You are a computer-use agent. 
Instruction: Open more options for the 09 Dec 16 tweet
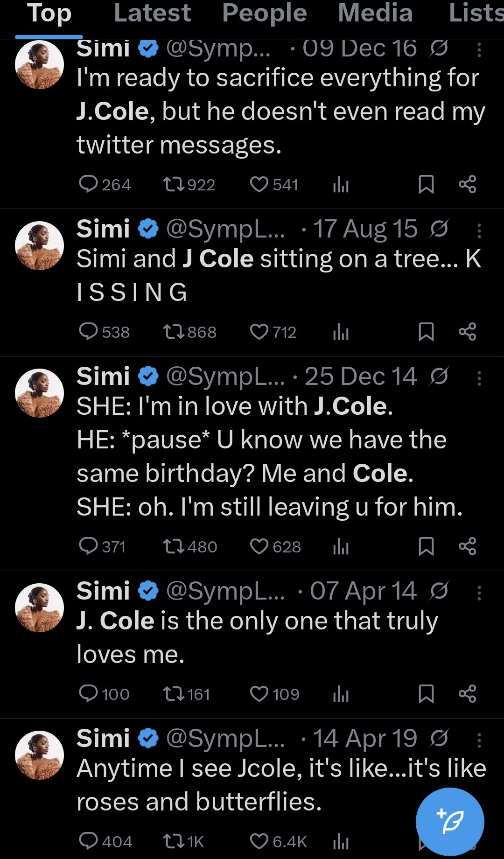479,50
